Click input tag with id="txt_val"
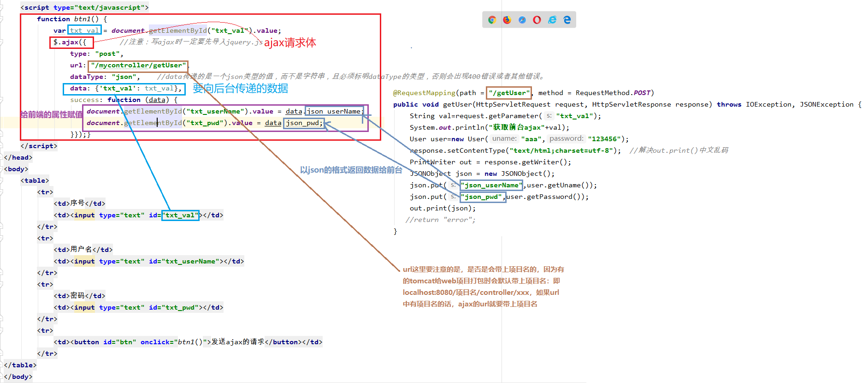868x383 pixels. [x=136, y=215]
